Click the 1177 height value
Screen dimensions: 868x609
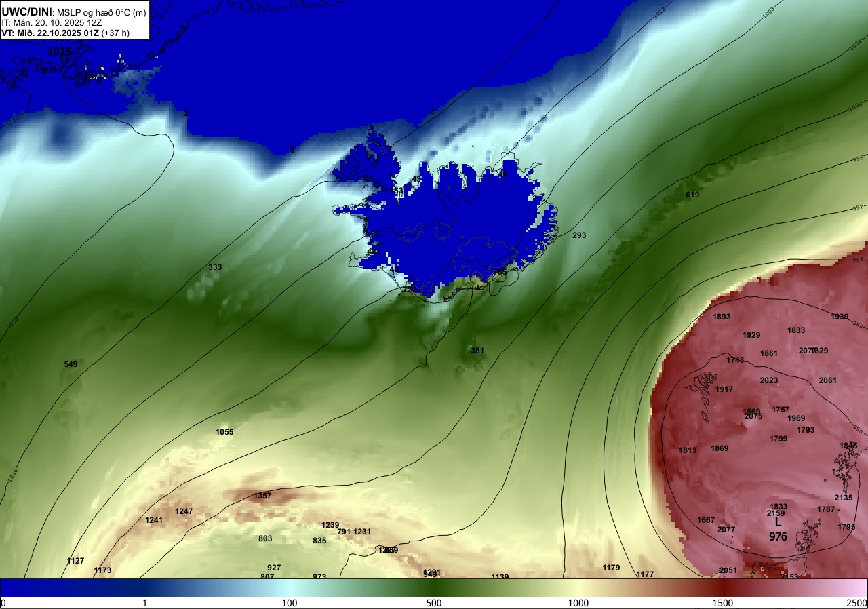(x=645, y=574)
